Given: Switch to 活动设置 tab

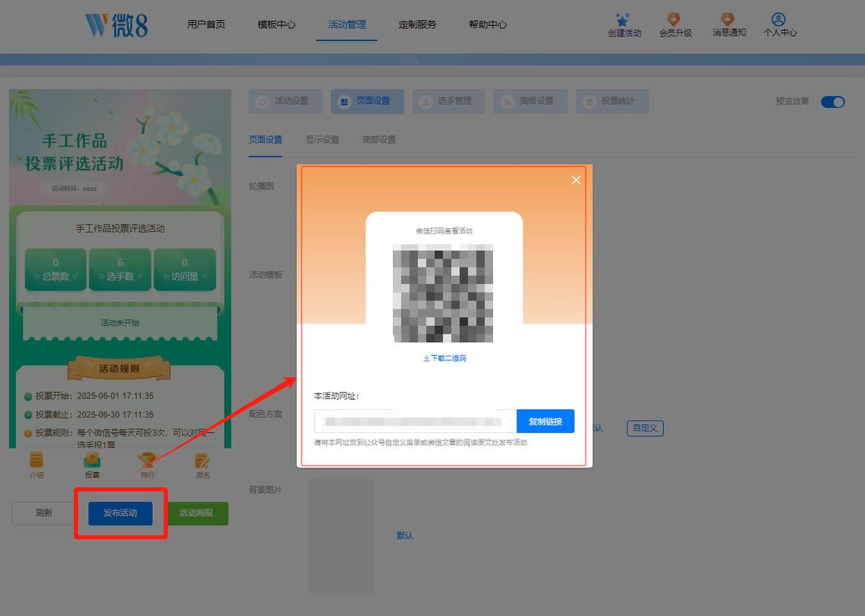Looking at the screenshot, I should pyautogui.click(x=285, y=102).
